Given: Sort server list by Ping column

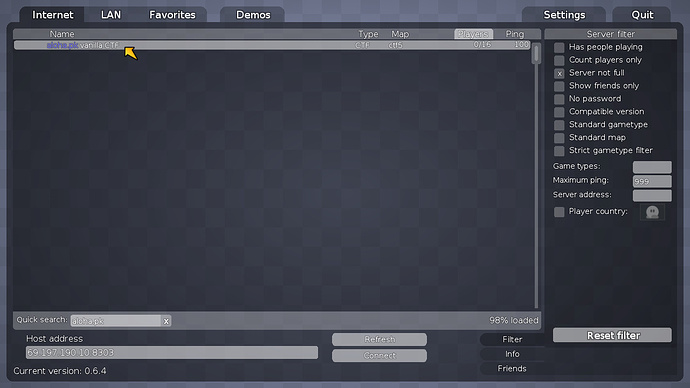Looking at the screenshot, I should click(x=514, y=34).
